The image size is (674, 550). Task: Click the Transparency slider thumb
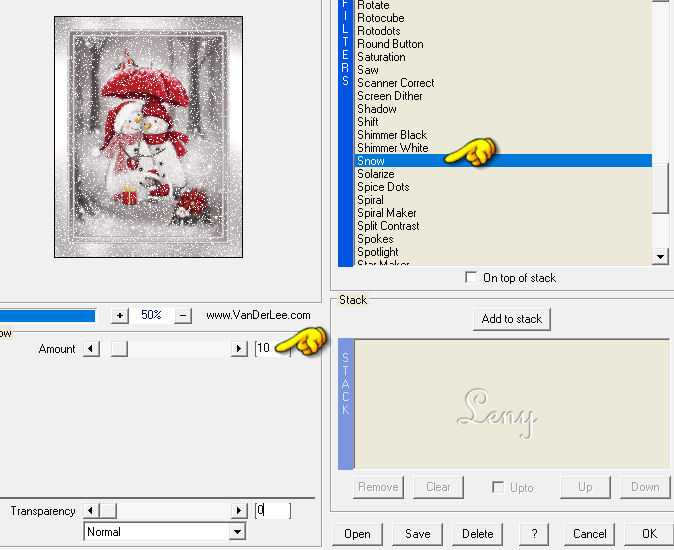[108, 510]
